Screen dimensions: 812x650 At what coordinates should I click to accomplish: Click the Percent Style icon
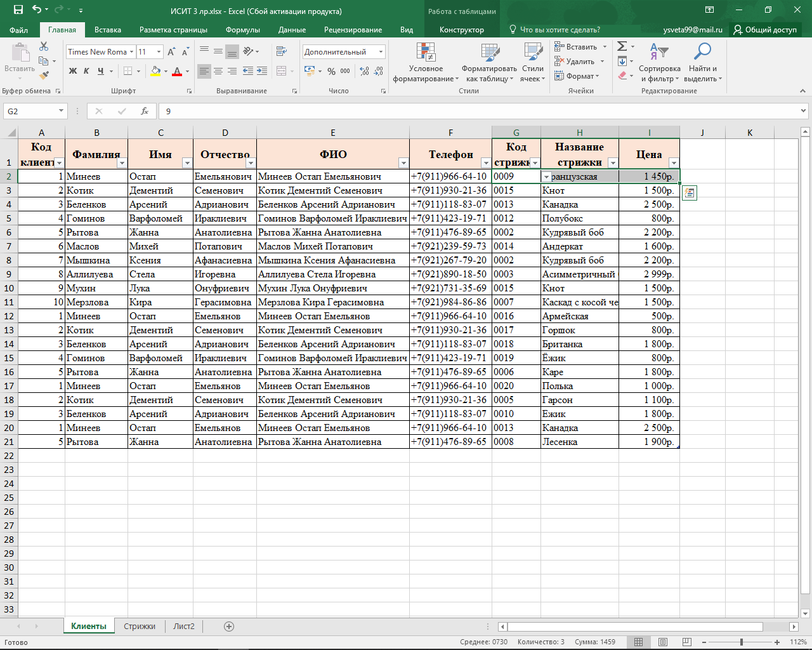click(x=331, y=72)
